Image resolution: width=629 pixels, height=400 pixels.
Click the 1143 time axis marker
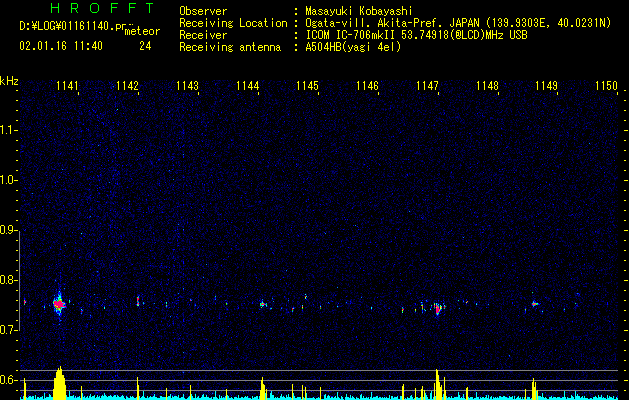(187, 85)
